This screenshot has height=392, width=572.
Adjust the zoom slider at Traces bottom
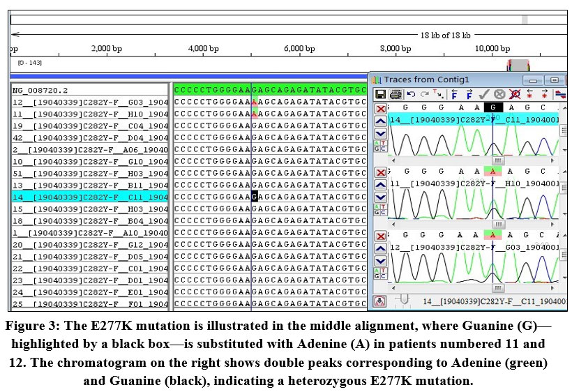(402, 300)
